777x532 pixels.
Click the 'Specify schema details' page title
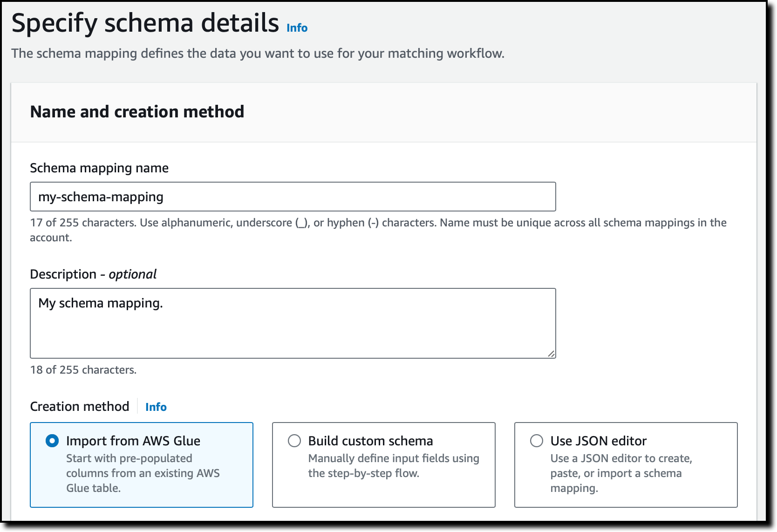point(145,23)
